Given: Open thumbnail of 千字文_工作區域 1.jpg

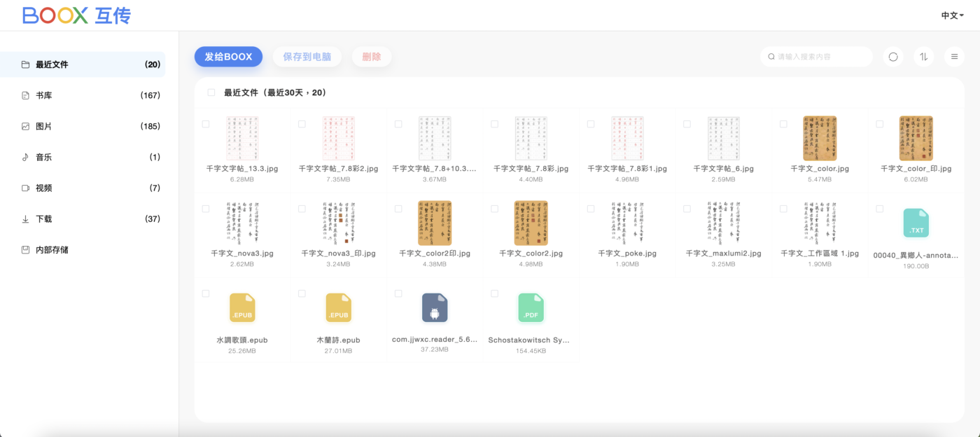Looking at the screenshot, I should tap(820, 223).
